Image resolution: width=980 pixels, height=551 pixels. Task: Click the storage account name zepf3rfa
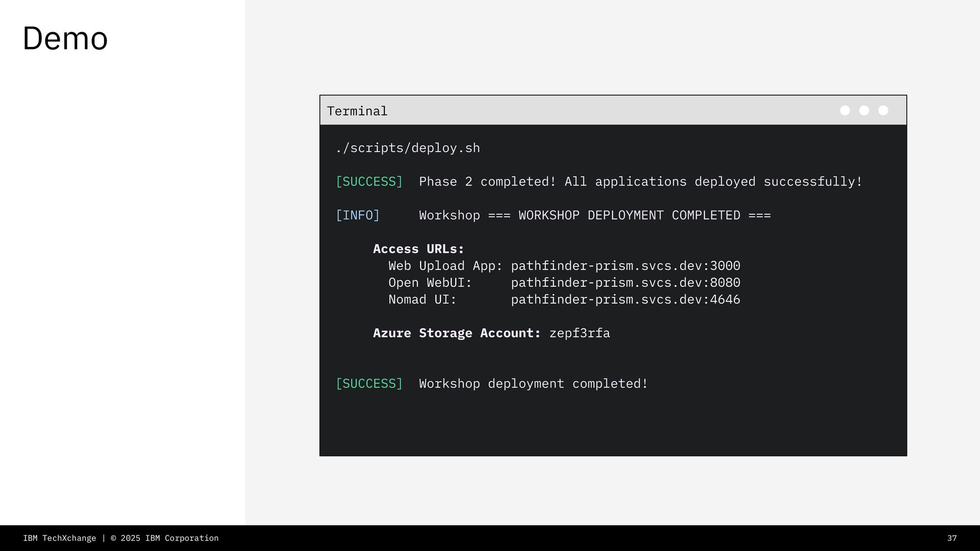pos(579,333)
